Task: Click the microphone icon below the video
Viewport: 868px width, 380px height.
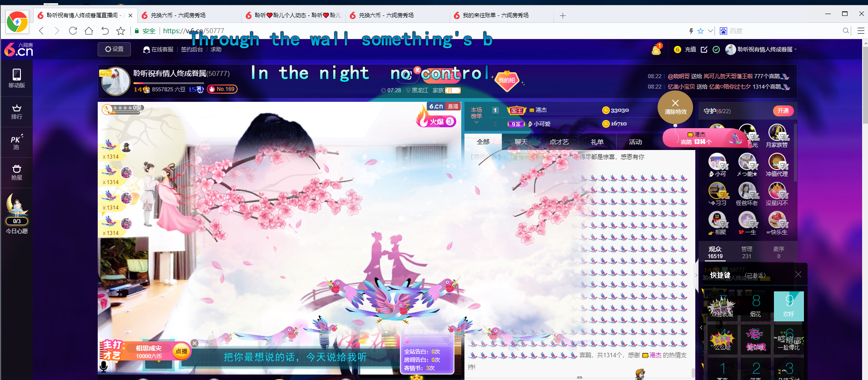Action: coord(104,366)
